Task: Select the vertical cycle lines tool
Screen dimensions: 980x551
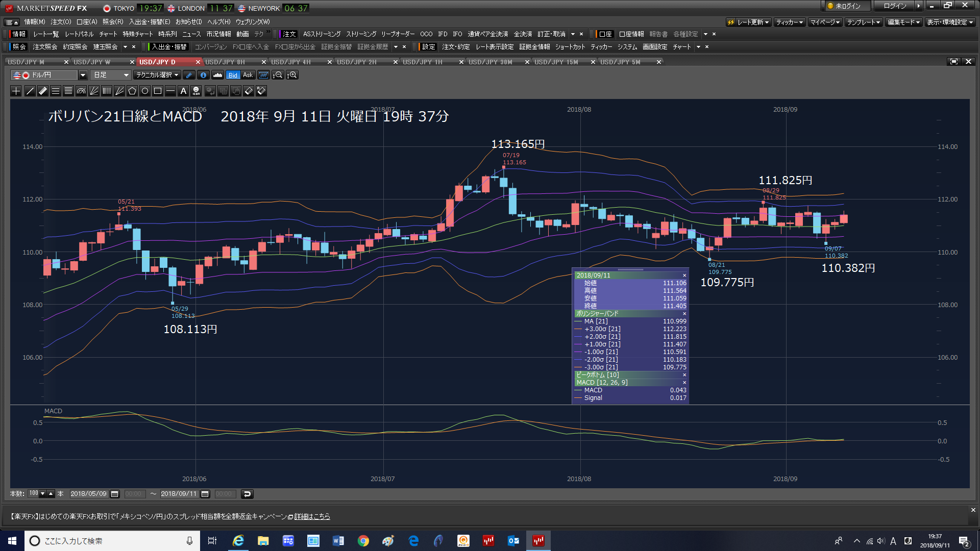Action: (107, 91)
